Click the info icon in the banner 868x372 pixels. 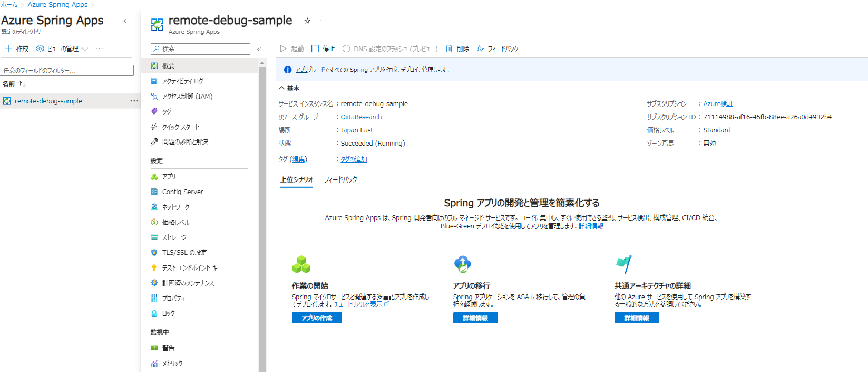click(x=288, y=70)
